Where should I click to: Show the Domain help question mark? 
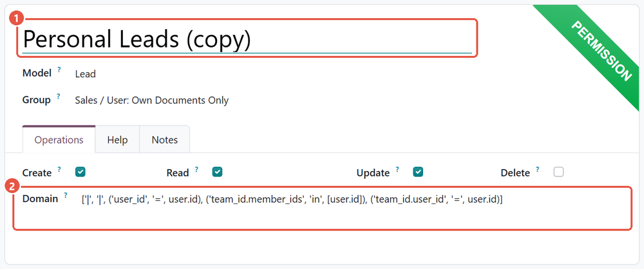pyautogui.click(x=66, y=196)
